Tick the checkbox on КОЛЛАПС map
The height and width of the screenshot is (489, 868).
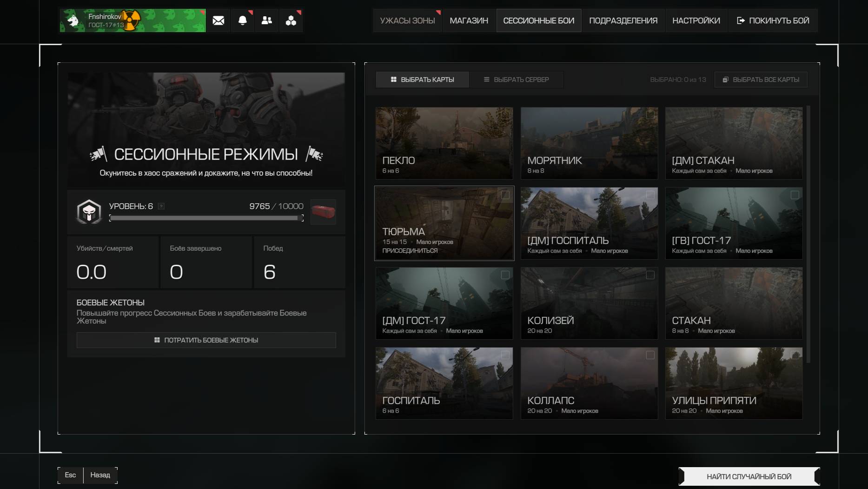[x=650, y=355]
